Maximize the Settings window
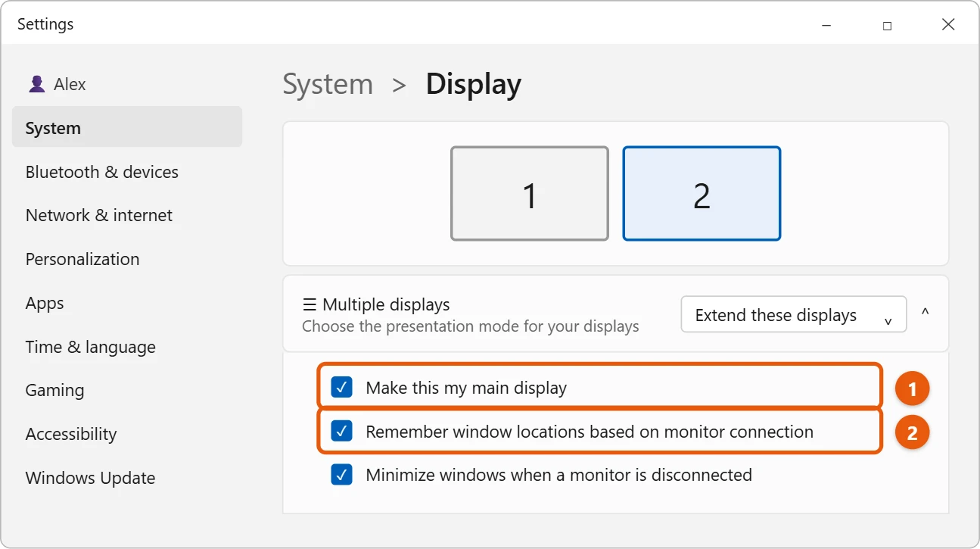This screenshot has width=980, height=549. tap(887, 25)
